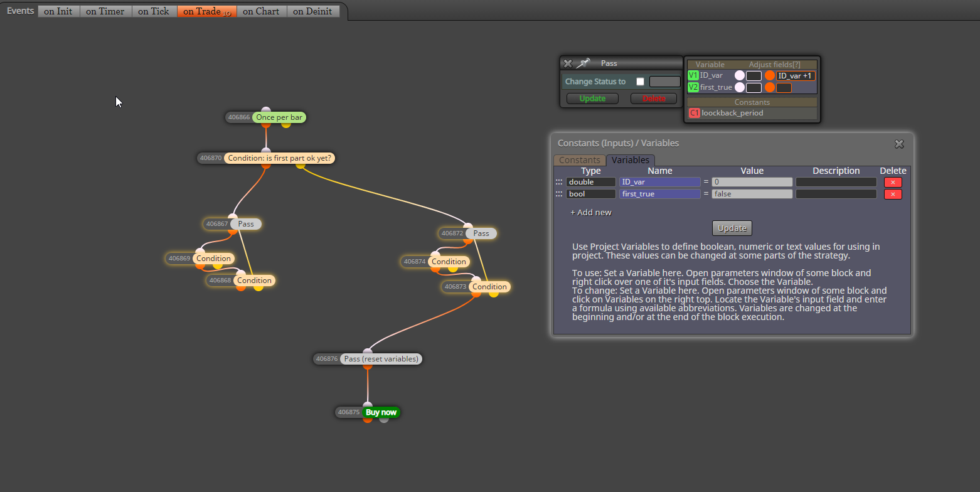980x492 pixels.
Task: Click the ID_var start-adjust field
Action: click(754, 75)
